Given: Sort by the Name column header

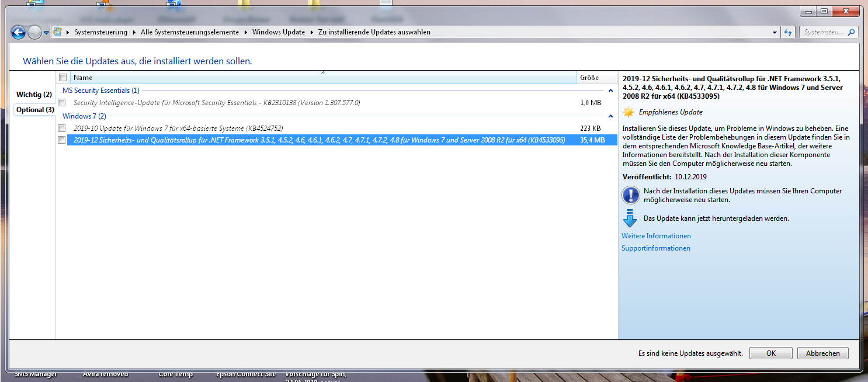Looking at the screenshot, I should point(323,77).
